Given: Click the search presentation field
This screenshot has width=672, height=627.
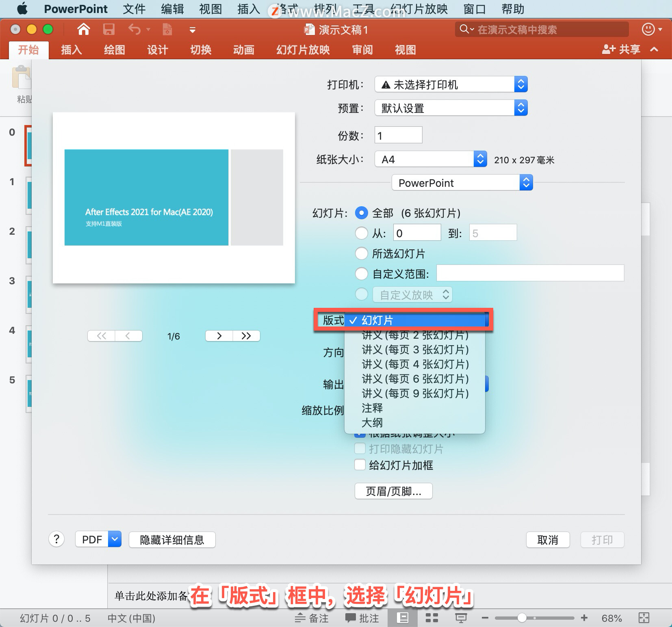Looking at the screenshot, I should tap(542, 30).
